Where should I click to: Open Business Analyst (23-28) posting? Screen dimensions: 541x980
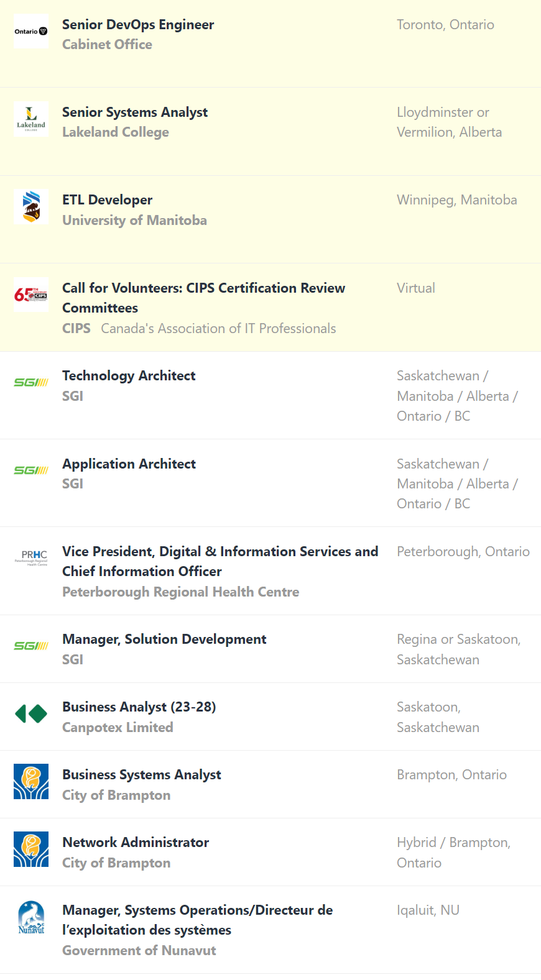pyautogui.click(x=139, y=707)
